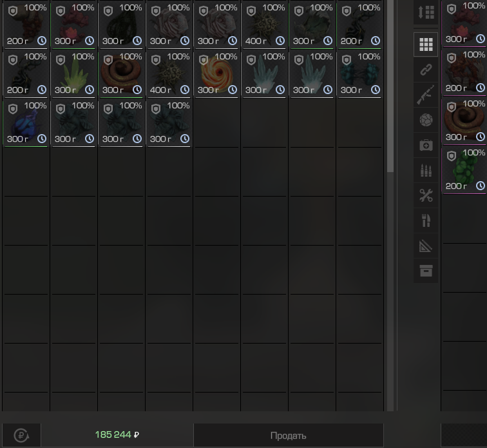Viewport: 487px width, 448px height.
Task: Click shield icon on black teardrop artifact
Action: (x=108, y=11)
